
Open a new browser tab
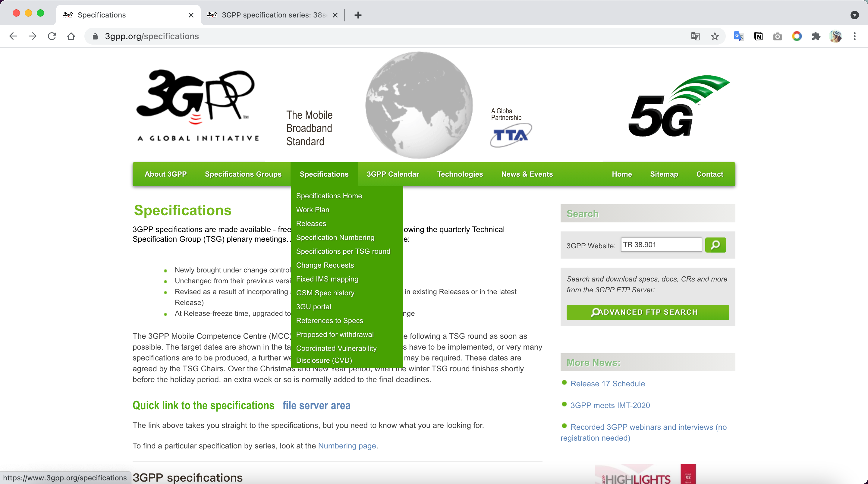pos(358,15)
